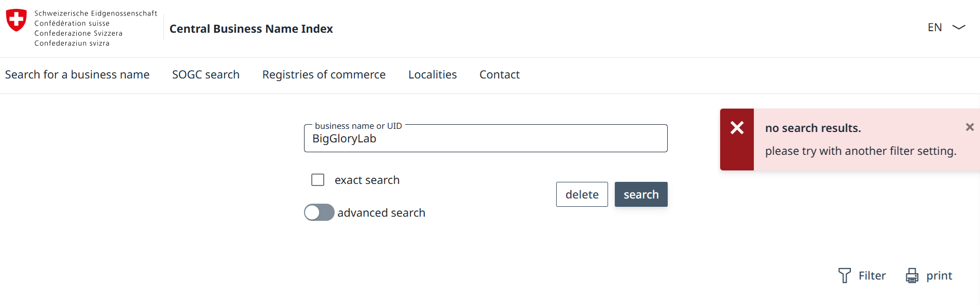Open Search for a business name
This screenshot has width=980, height=305.
[77, 75]
